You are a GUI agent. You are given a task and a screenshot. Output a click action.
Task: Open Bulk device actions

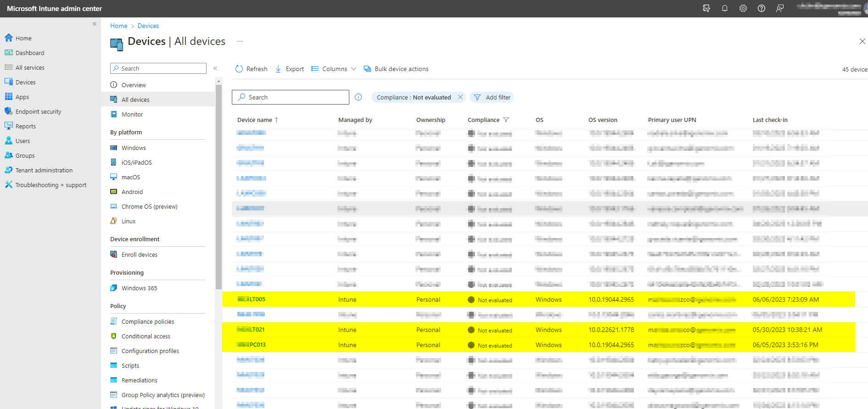click(396, 69)
